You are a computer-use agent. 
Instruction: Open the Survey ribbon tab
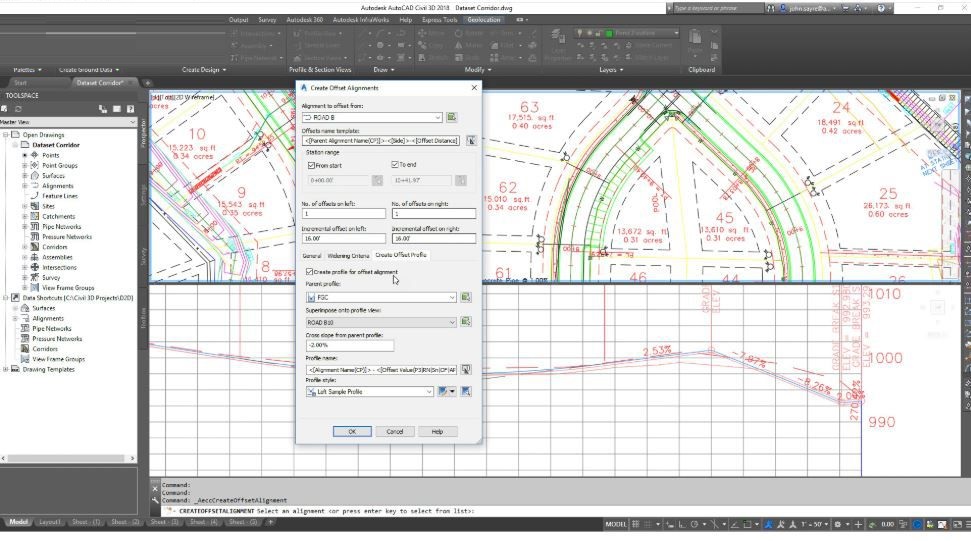[x=267, y=20]
